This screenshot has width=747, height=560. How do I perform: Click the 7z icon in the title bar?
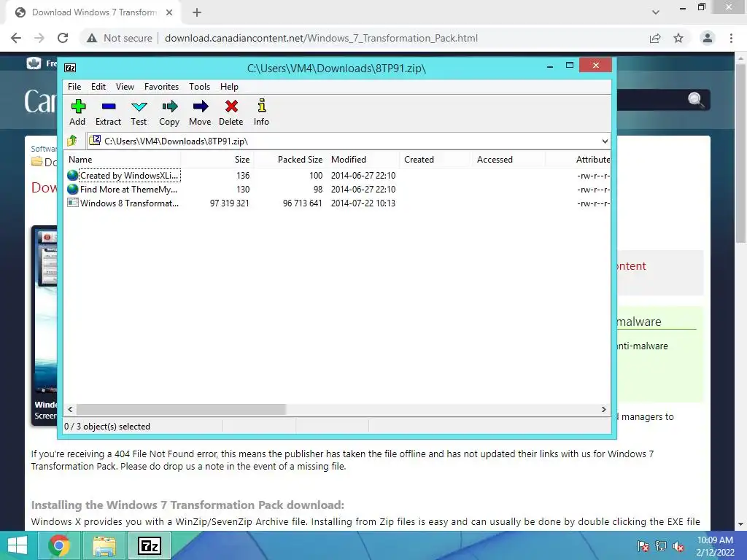coord(70,68)
